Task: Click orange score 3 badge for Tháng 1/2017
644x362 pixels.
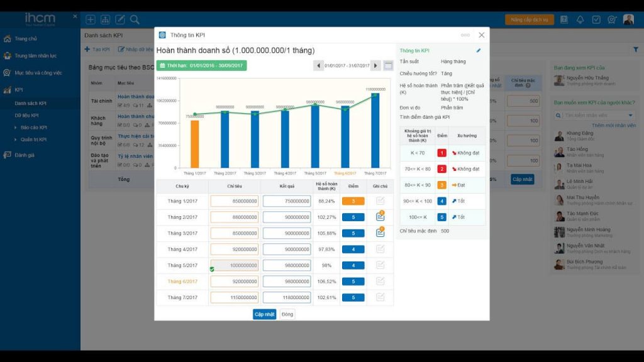Action: point(353,201)
